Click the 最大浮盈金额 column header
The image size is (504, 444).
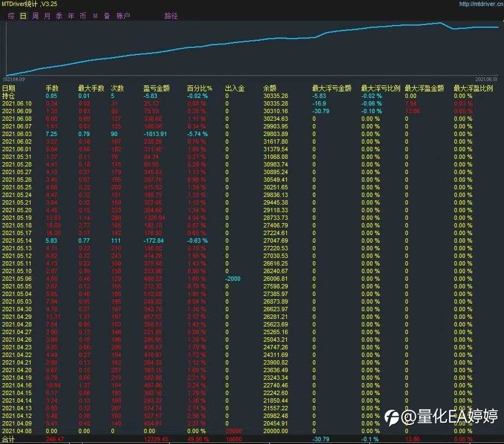coord(425,88)
